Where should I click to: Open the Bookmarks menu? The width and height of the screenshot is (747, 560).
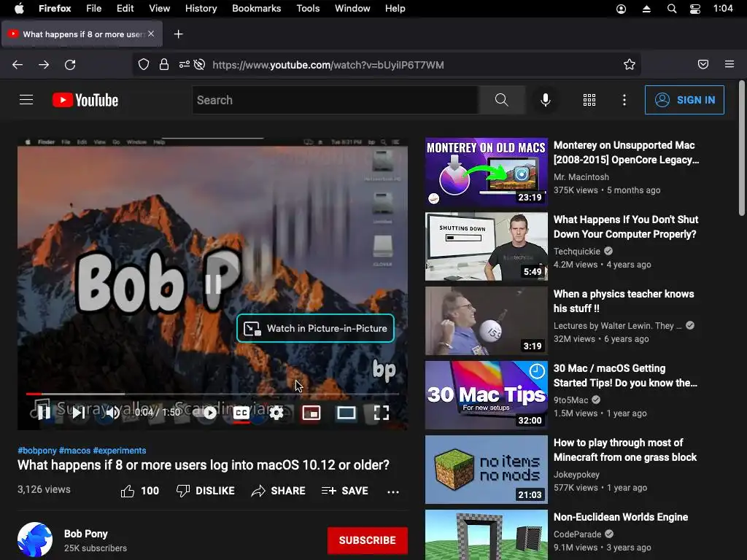click(x=256, y=9)
